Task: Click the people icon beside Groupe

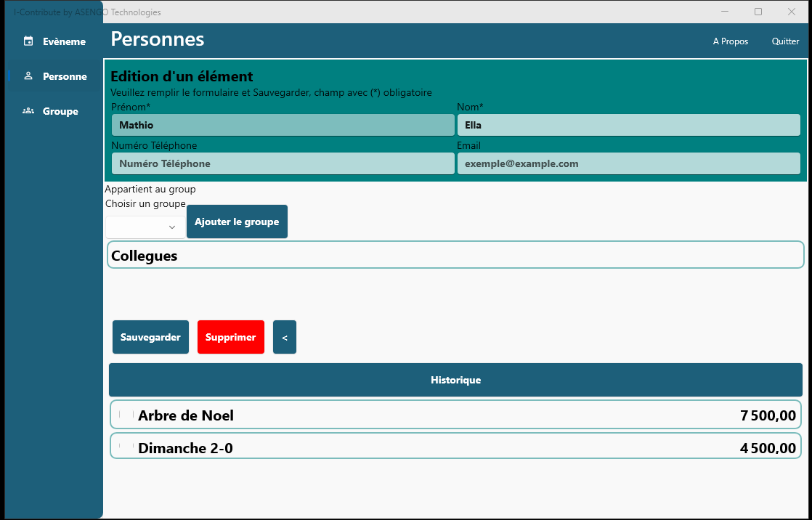Action: point(28,111)
